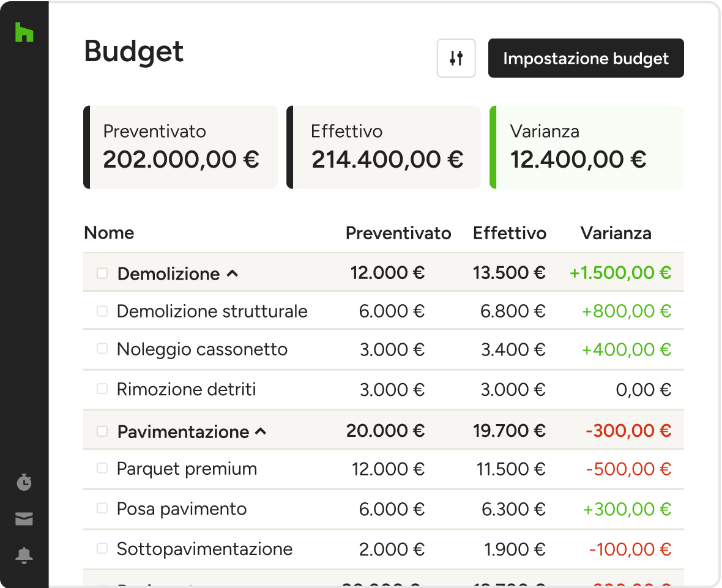Mark the Sottopavimentazione row checkbox
The image size is (722, 588).
click(102, 548)
